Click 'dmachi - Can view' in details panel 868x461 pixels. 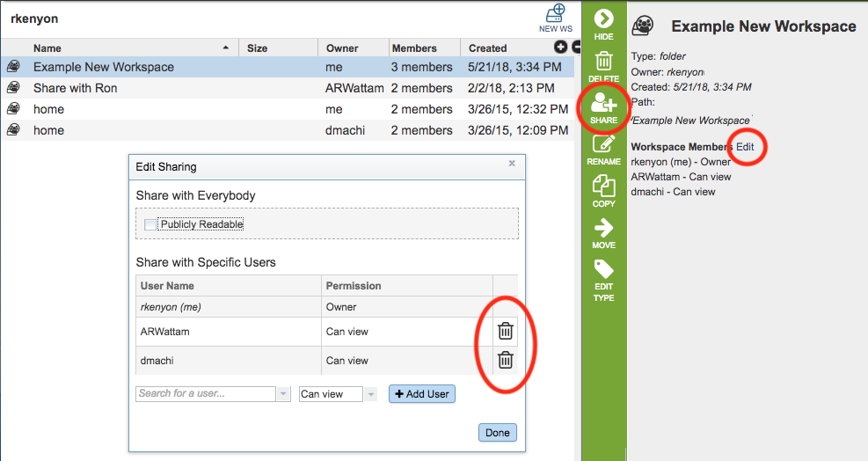coord(673,192)
